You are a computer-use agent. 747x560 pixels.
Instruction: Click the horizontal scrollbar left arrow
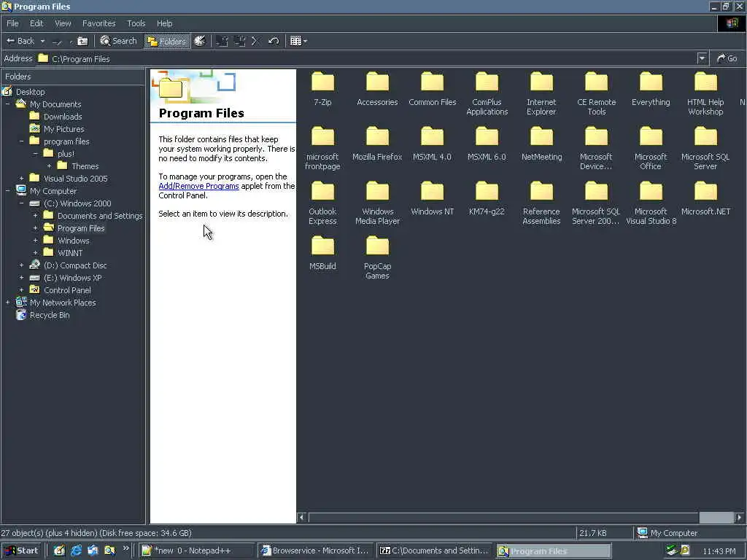click(301, 517)
